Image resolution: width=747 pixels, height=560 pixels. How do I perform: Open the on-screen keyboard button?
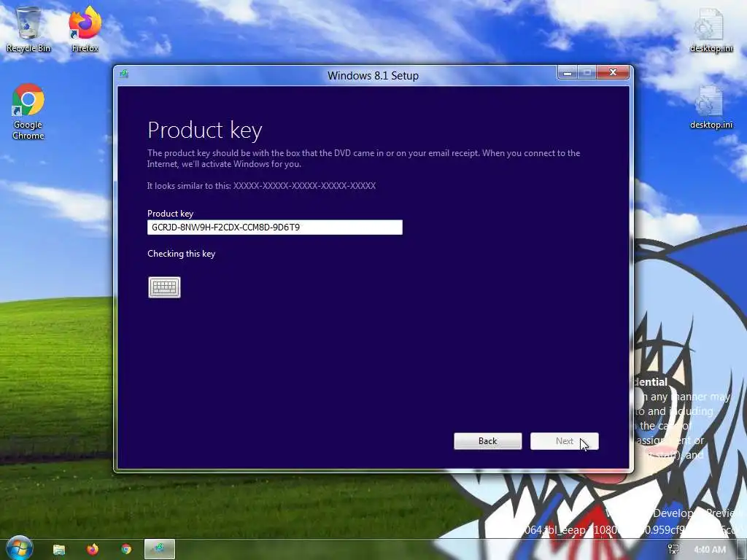click(x=164, y=287)
